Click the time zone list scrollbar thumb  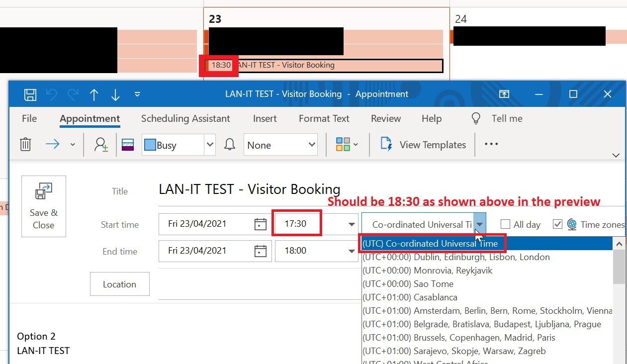pos(620,267)
